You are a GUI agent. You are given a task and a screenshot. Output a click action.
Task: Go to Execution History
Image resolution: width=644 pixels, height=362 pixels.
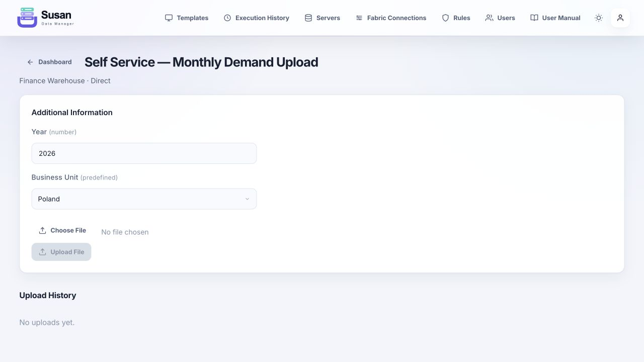coord(257,18)
